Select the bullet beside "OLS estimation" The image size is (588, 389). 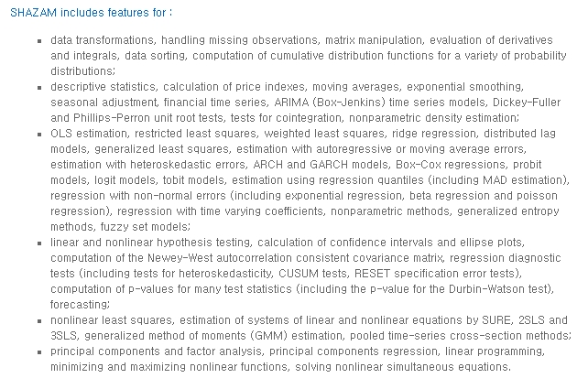(38, 132)
